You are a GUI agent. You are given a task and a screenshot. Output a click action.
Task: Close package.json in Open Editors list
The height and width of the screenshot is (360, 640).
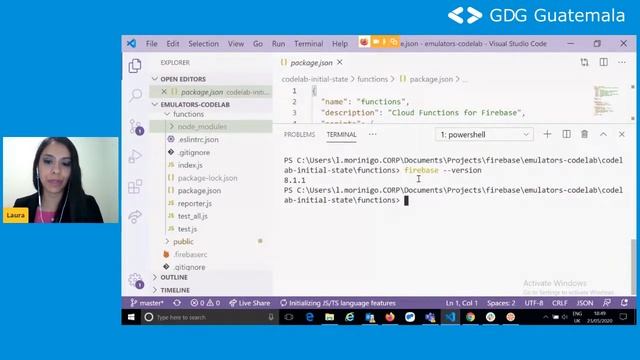164,92
